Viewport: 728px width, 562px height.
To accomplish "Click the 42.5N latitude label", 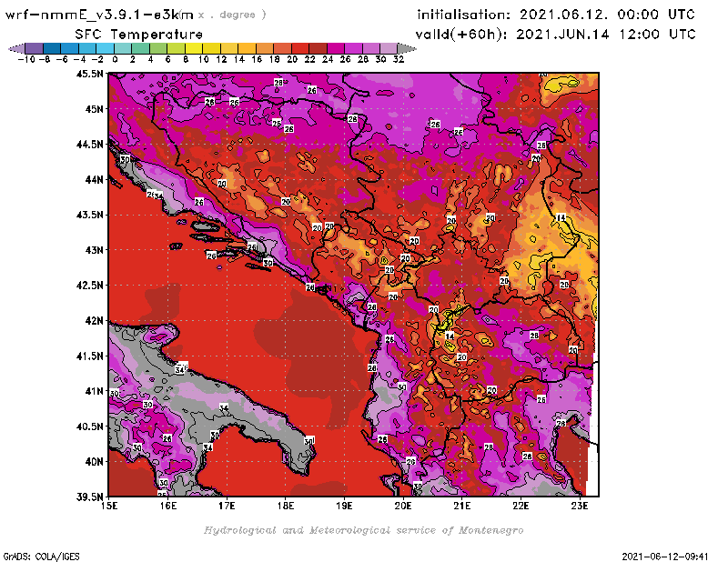I will (x=89, y=286).
